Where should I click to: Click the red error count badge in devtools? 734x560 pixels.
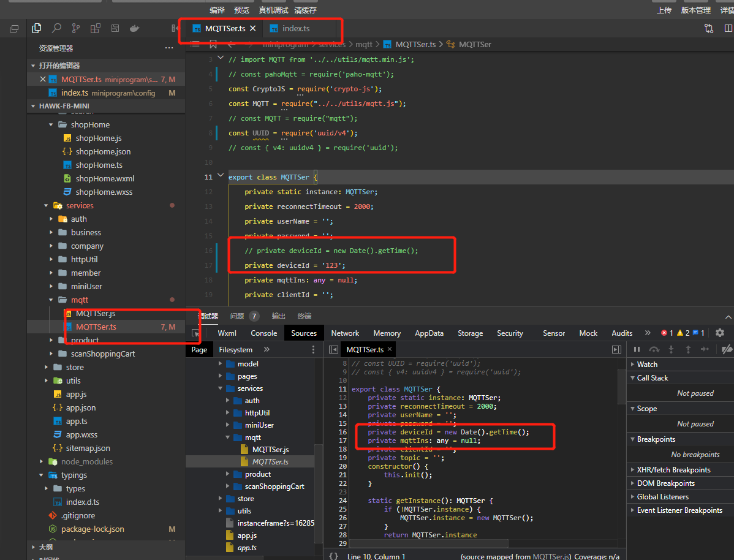coord(667,333)
